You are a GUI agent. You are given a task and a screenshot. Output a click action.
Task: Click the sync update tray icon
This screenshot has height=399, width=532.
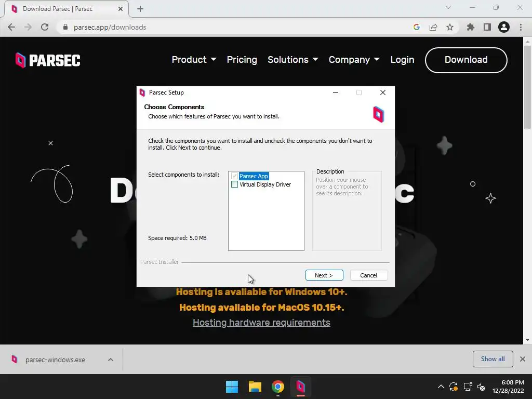[x=454, y=387]
